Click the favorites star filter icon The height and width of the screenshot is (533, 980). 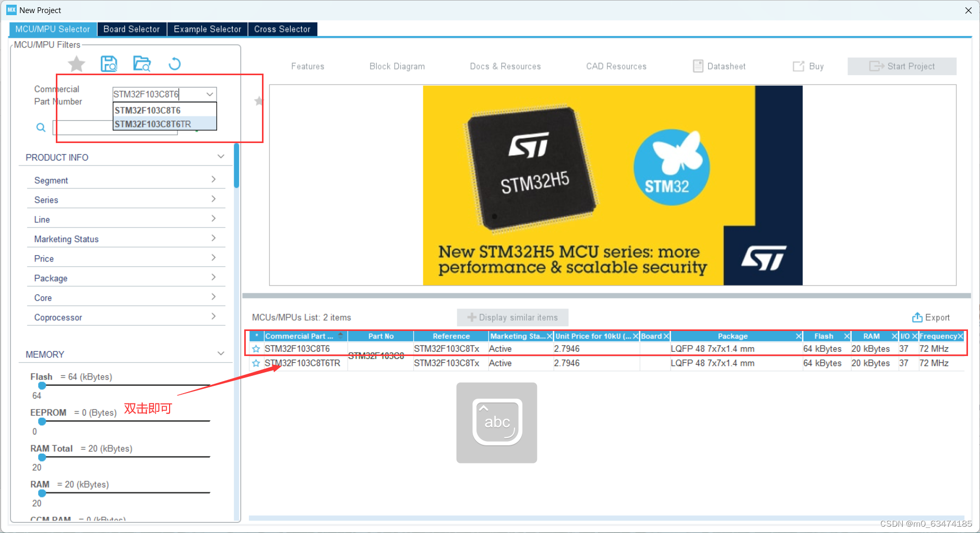coord(77,64)
